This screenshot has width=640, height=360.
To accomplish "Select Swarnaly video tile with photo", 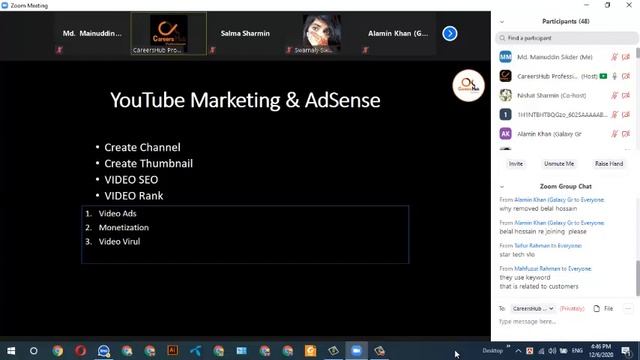I will (x=321, y=33).
